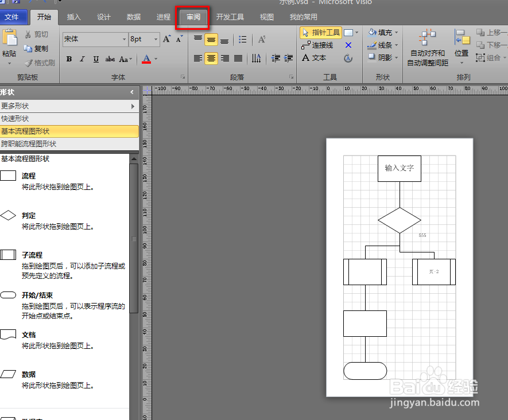Click Send Backward (下移一层) button

(x=491, y=45)
